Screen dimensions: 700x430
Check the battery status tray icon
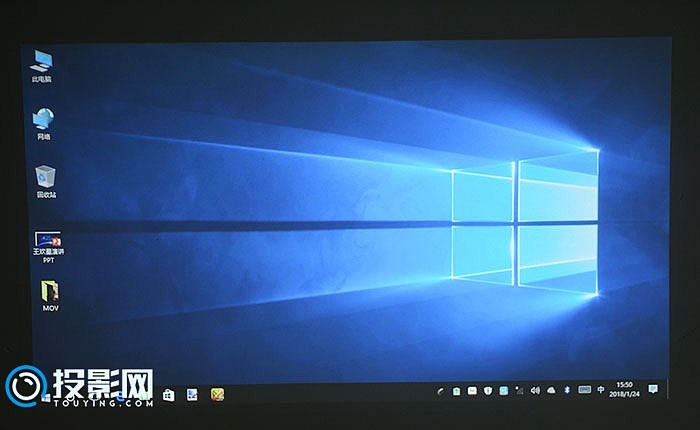tap(456, 392)
